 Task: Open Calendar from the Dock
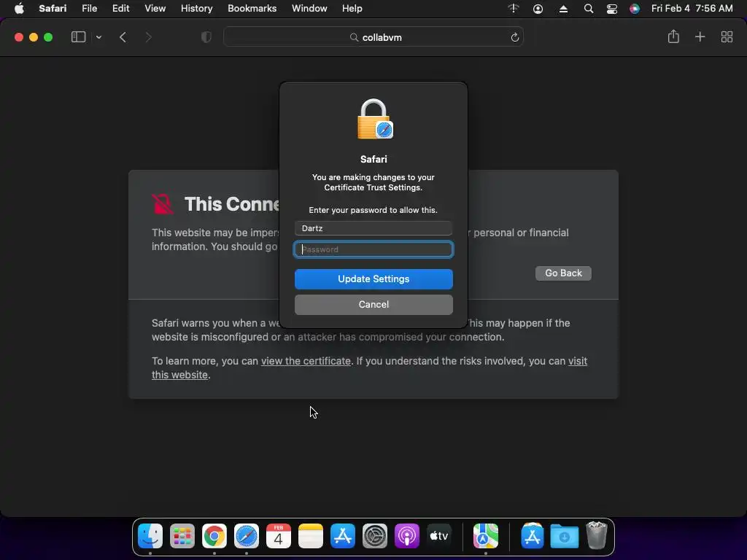pyautogui.click(x=278, y=536)
